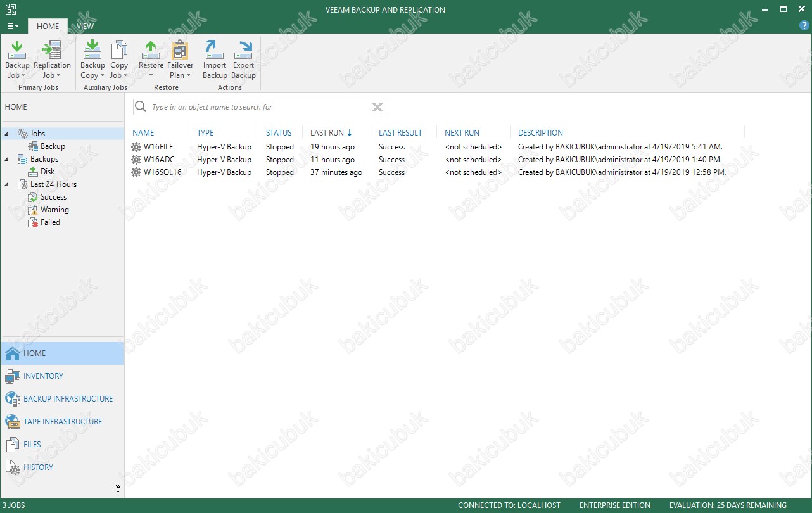The height and width of the screenshot is (513, 812).
Task: Click W16SQL16 description cell text
Action: (x=622, y=172)
